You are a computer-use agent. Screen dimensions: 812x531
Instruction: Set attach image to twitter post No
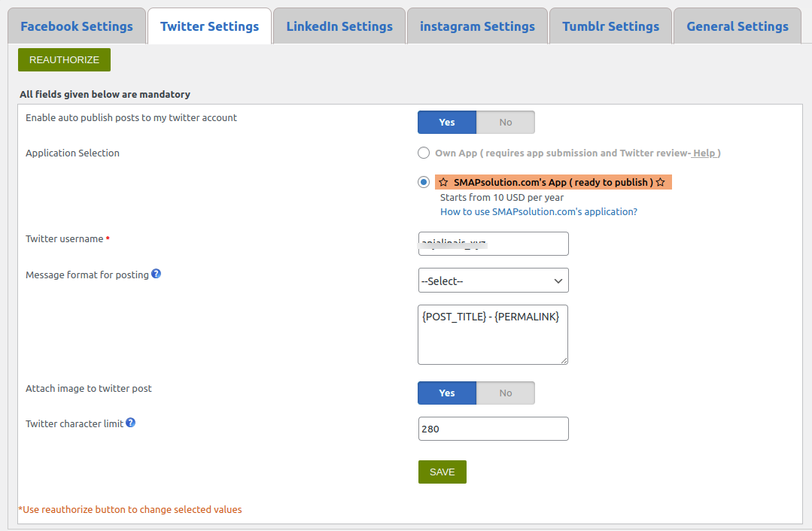[506, 393]
